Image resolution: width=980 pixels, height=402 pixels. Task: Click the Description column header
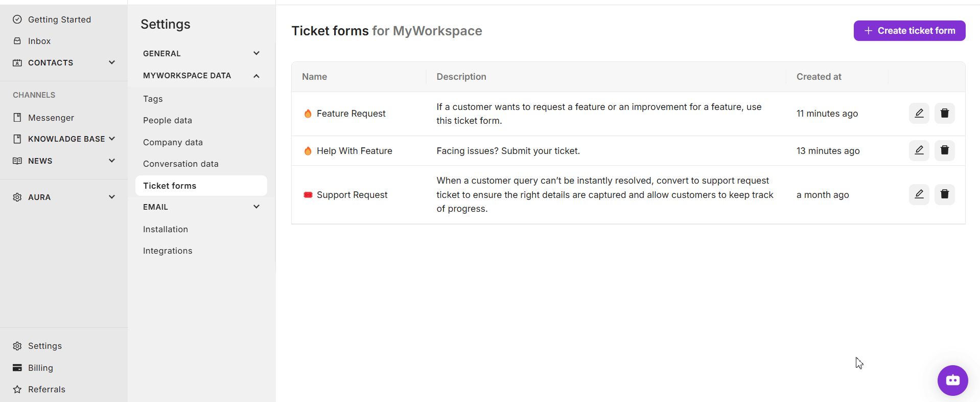(461, 77)
